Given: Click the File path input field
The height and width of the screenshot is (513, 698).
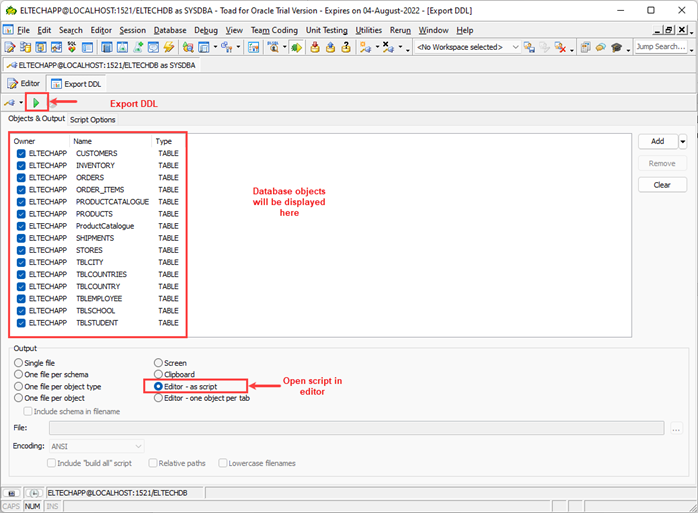Looking at the screenshot, I should (x=357, y=428).
